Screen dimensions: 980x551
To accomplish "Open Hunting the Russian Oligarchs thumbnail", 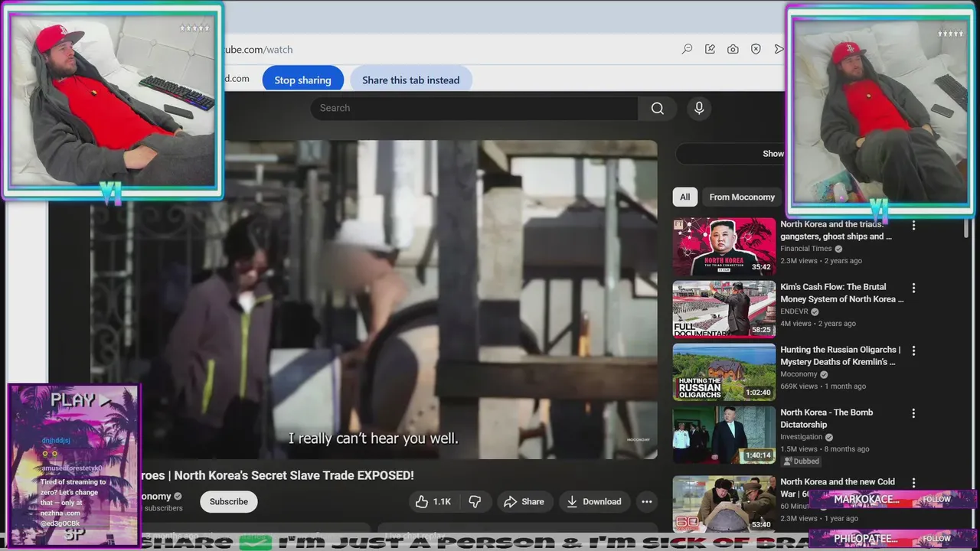I will [724, 373].
